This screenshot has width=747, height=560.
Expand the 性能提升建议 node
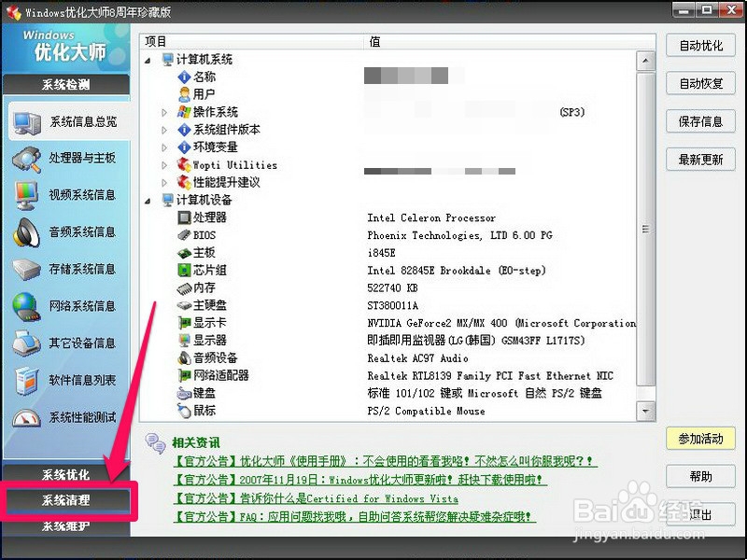(x=164, y=182)
